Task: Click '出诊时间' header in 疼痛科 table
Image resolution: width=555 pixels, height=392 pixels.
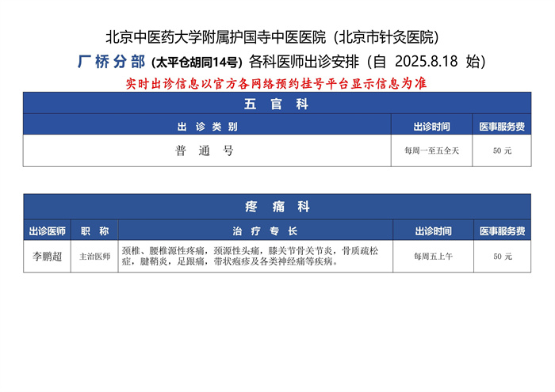Action: pos(433,231)
